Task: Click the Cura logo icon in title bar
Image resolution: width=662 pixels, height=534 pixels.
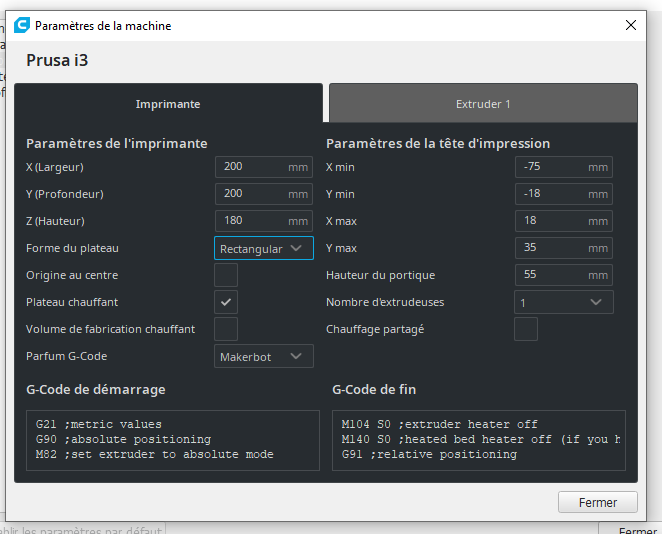Action: [22, 25]
